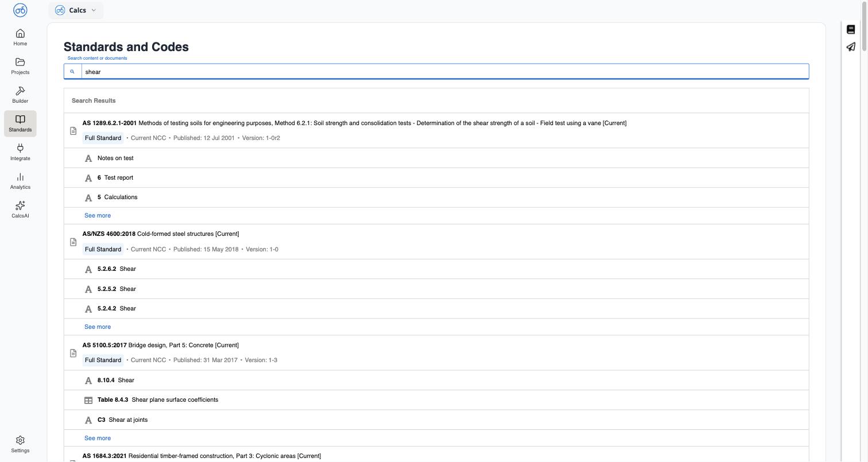Open Settings at sidebar bottom
The width and height of the screenshot is (868, 462).
coord(20,444)
